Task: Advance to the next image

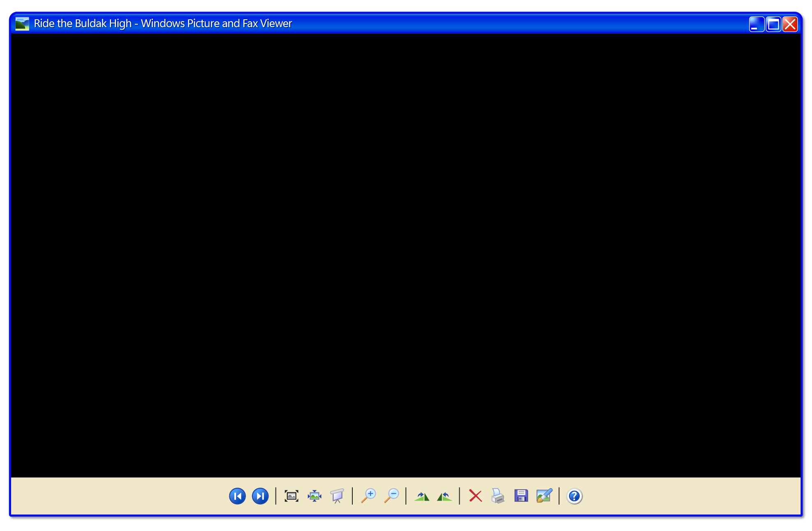Action: click(x=260, y=496)
